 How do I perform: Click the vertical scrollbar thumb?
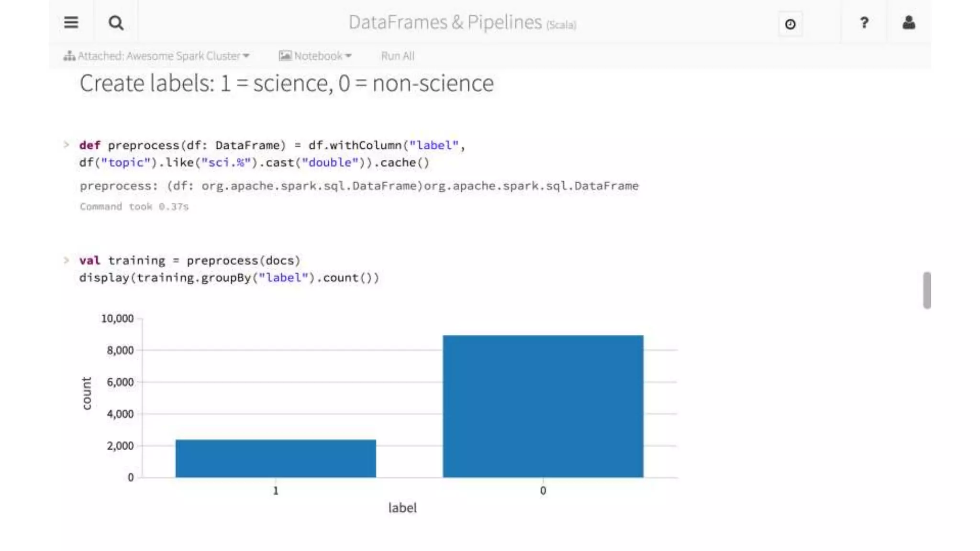coord(927,290)
